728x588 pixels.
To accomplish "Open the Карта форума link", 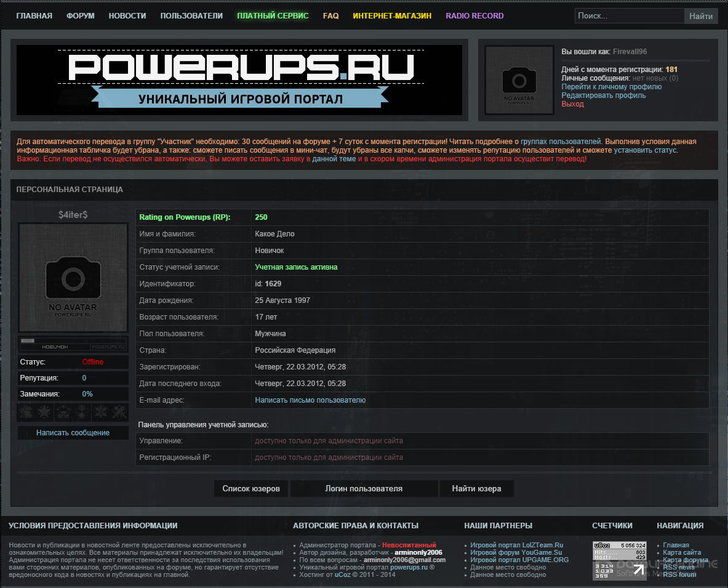I will click(x=686, y=560).
